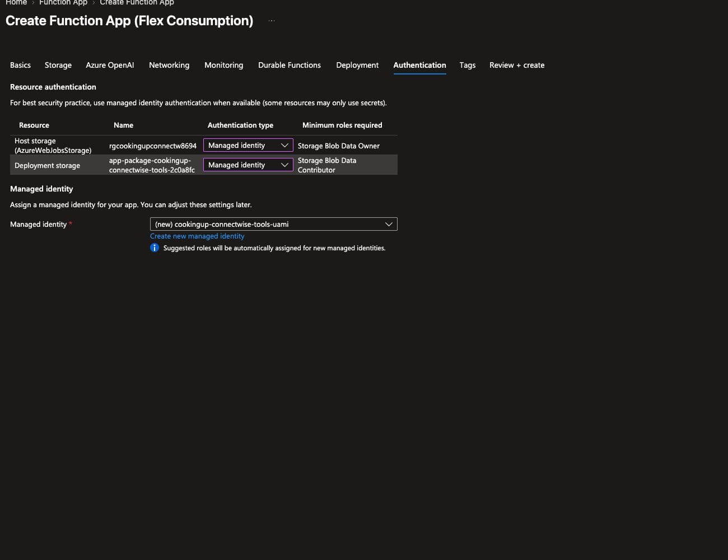This screenshot has width=728, height=560.
Task: Click the Managed identity section heading
Action: pos(41,189)
